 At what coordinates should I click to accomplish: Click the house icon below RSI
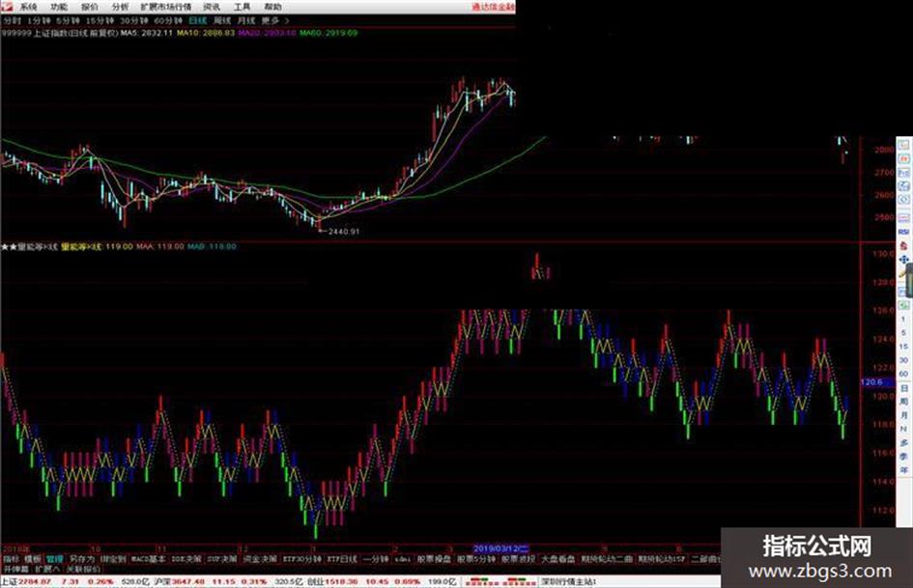tap(904, 246)
